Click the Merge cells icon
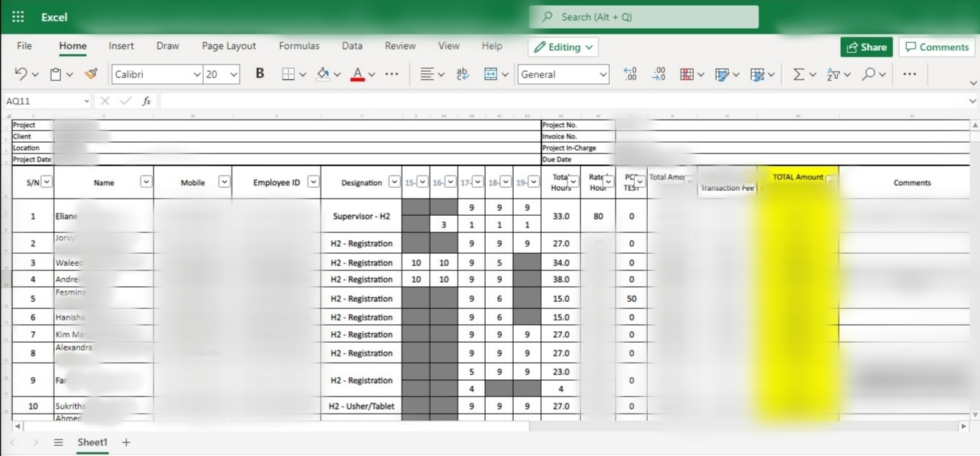 (491, 74)
